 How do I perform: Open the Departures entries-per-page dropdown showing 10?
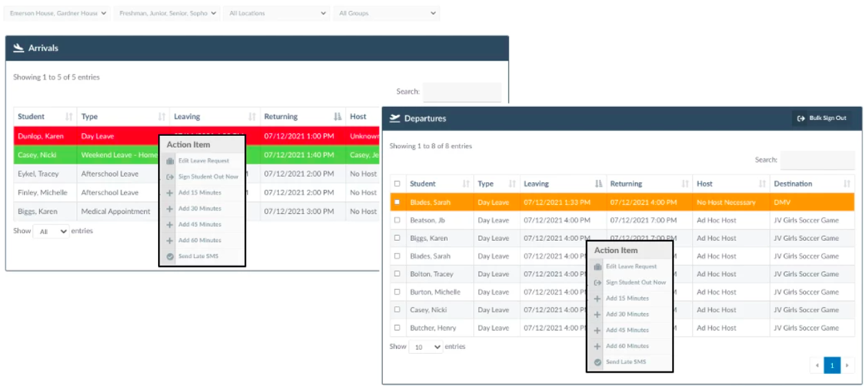point(426,347)
